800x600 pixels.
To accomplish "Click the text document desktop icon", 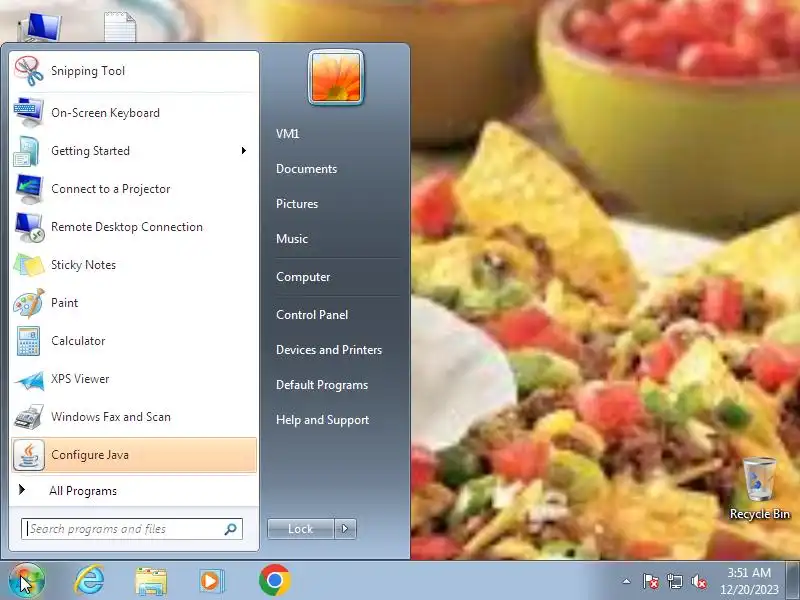I will click(120, 27).
